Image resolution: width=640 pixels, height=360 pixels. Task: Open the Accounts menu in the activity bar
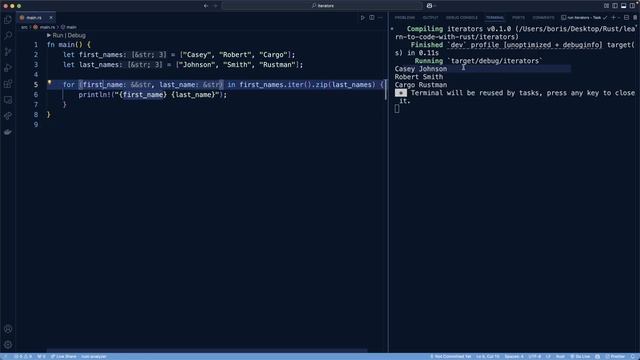[x=8, y=329]
